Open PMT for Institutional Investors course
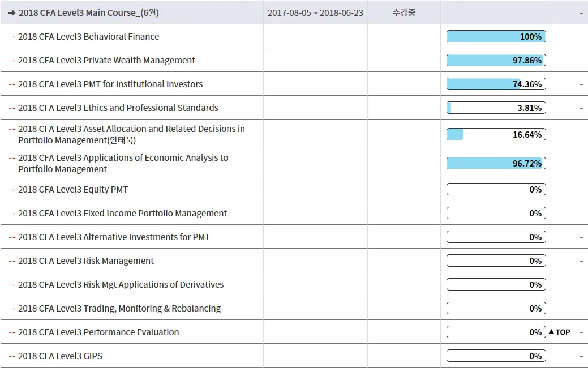588x371 pixels. tap(110, 84)
